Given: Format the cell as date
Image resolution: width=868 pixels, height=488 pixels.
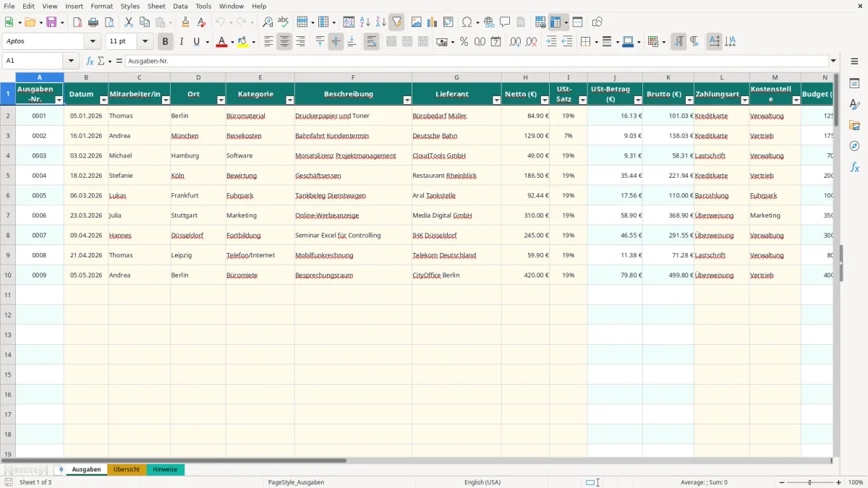Looking at the screenshot, I should click(496, 42).
